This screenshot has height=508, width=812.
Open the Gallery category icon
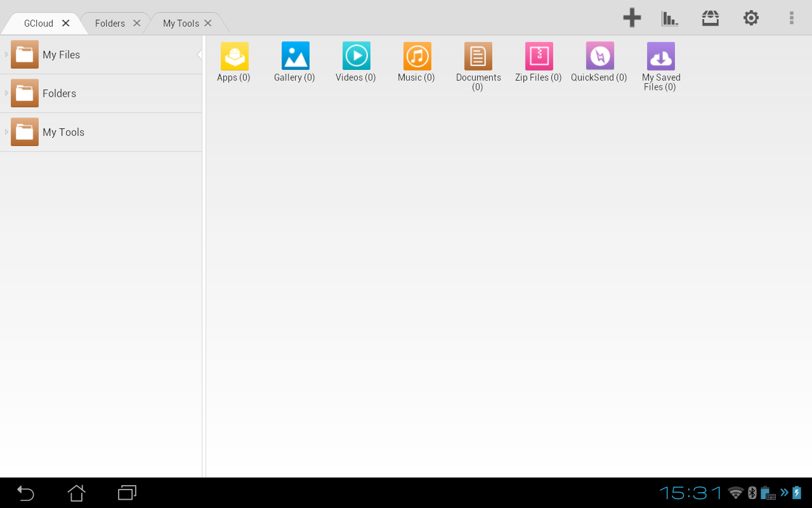[295, 56]
